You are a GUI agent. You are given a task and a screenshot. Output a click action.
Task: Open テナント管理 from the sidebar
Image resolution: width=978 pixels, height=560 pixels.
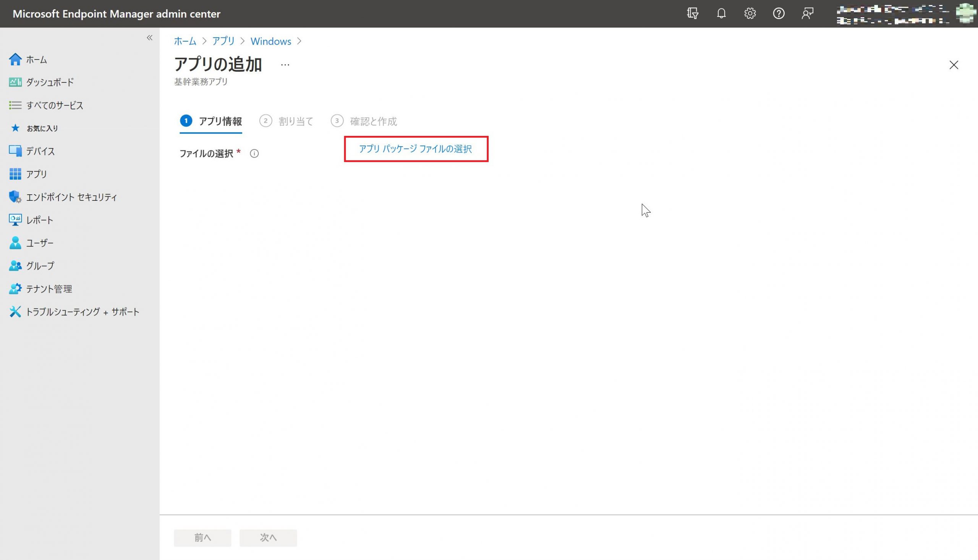click(49, 289)
